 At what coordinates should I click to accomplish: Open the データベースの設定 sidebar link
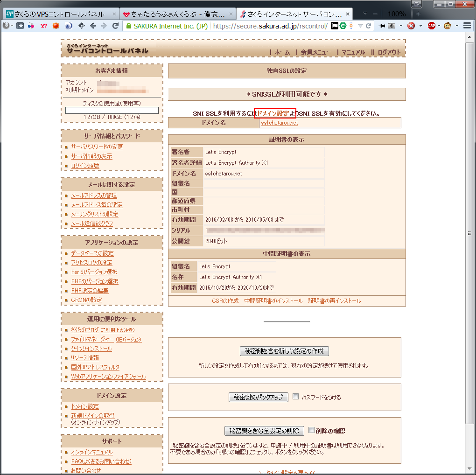[92, 253]
